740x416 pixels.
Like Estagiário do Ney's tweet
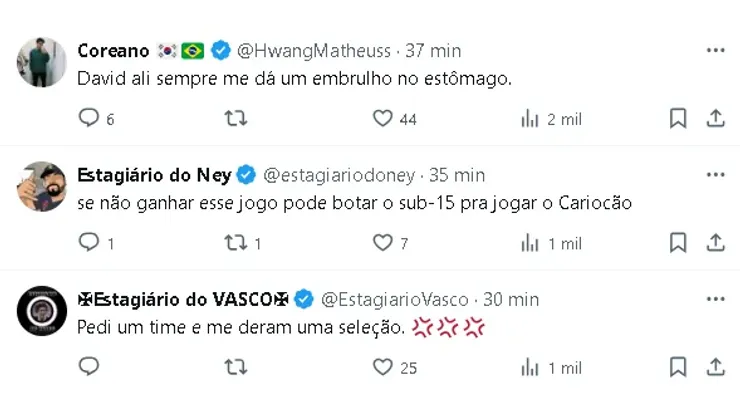382,242
